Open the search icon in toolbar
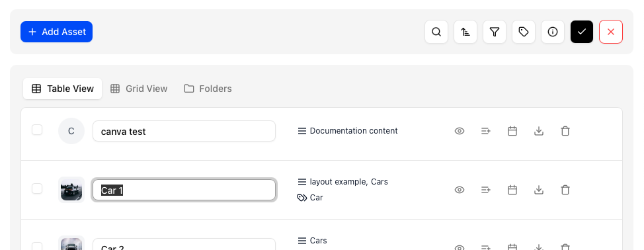This screenshot has height=250, width=644. (x=436, y=32)
